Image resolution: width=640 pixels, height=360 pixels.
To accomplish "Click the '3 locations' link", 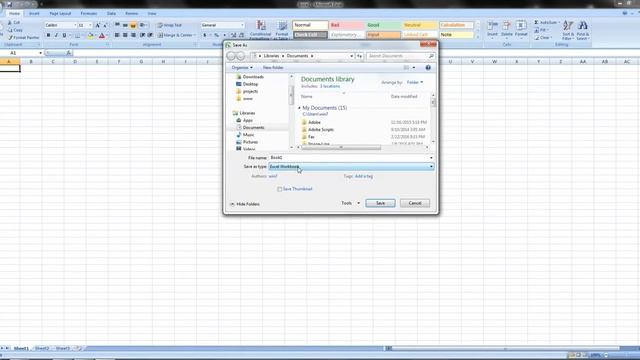I will [x=330, y=87].
